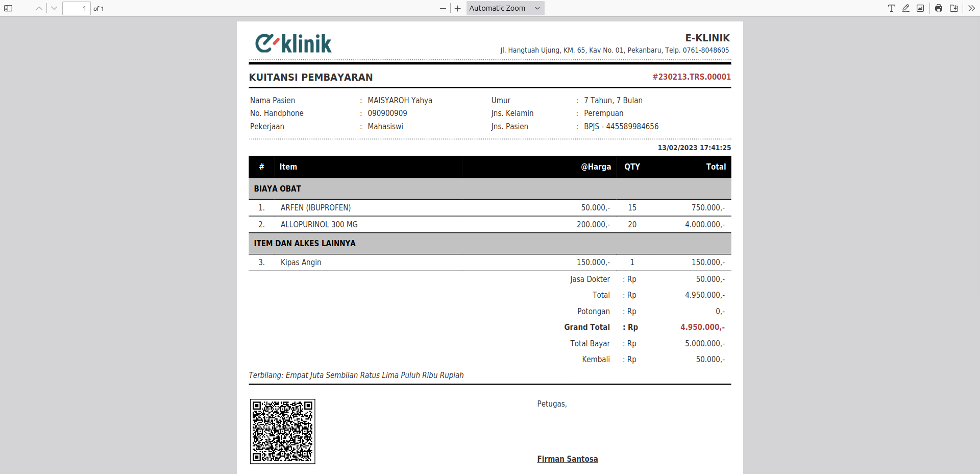Click the Perempuan gender value

click(604, 113)
